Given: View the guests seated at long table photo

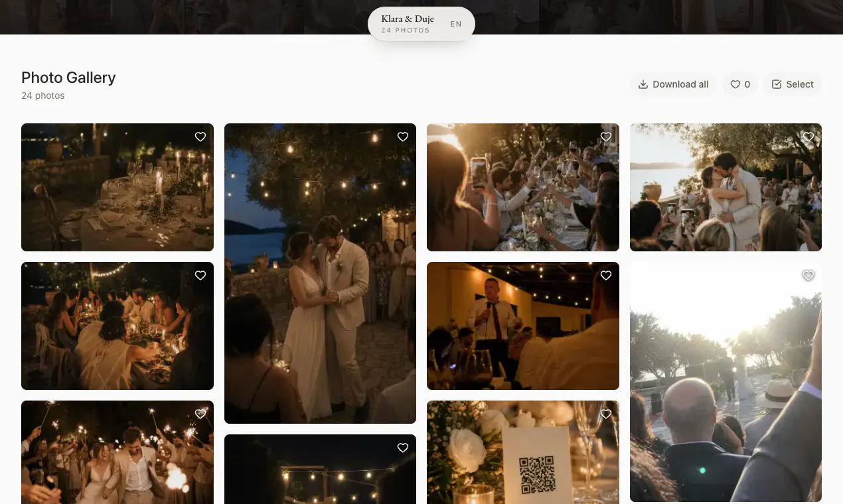Looking at the screenshot, I should [117, 326].
